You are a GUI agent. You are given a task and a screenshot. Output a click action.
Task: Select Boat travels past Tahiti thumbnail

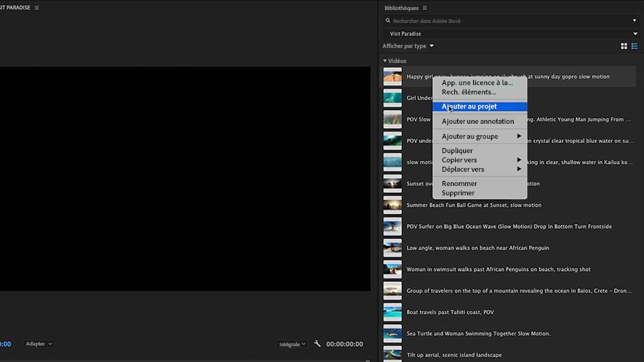tap(392, 312)
